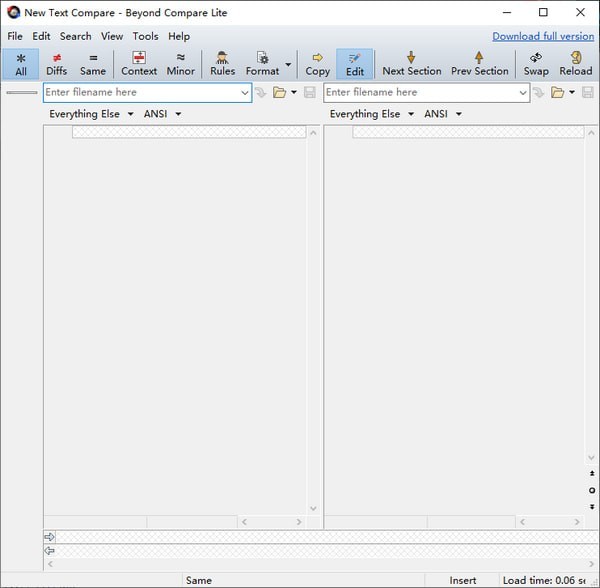Open the Edit menu
This screenshot has height=588, width=600.
tap(41, 36)
